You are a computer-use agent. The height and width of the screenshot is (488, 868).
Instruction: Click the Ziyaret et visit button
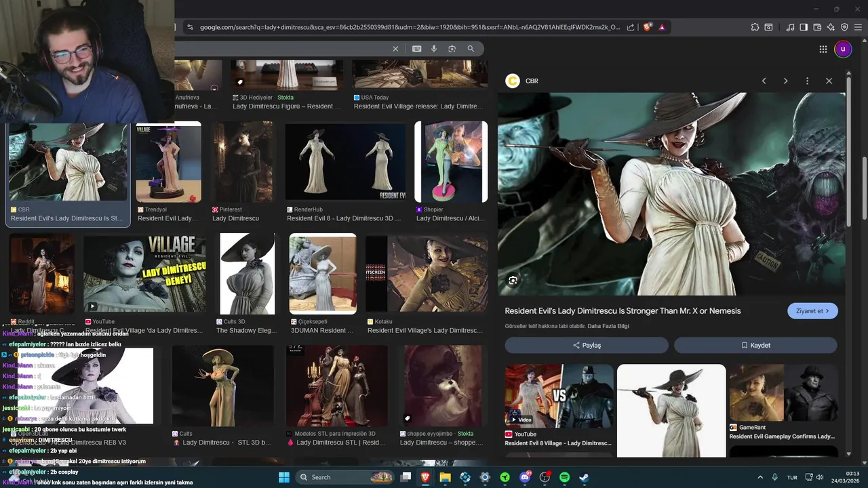[812, 311]
